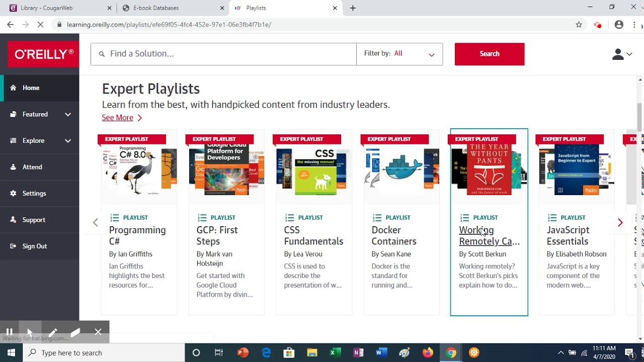Image resolution: width=644 pixels, height=362 pixels.
Task: Click the Expert Playlists heading
Action: coord(151,88)
